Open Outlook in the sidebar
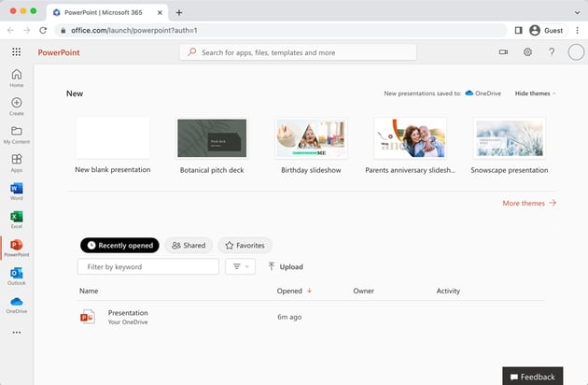Screen dimensions: 588x385 [x=17, y=275]
